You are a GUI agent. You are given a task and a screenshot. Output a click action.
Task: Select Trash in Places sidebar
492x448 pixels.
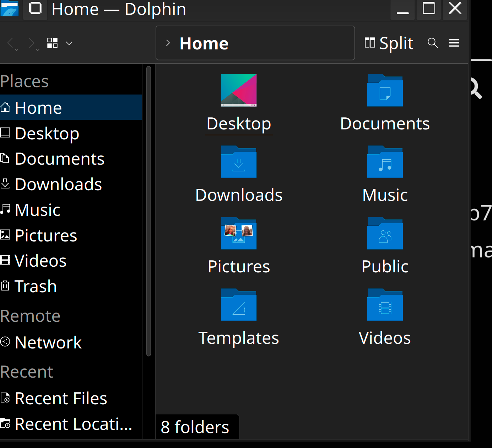click(36, 286)
